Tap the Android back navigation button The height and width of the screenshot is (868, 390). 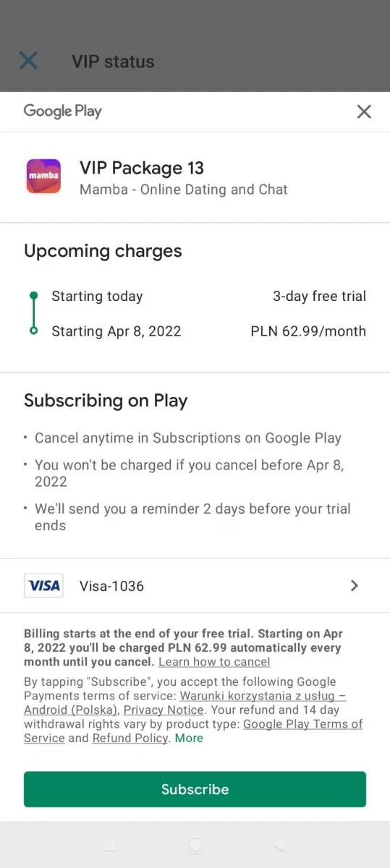[x=281, y=845]
